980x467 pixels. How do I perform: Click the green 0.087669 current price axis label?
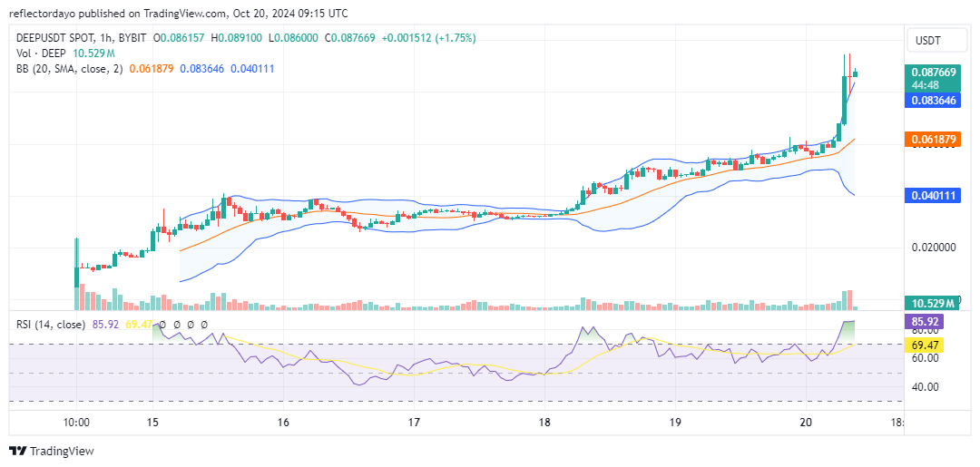932,77
